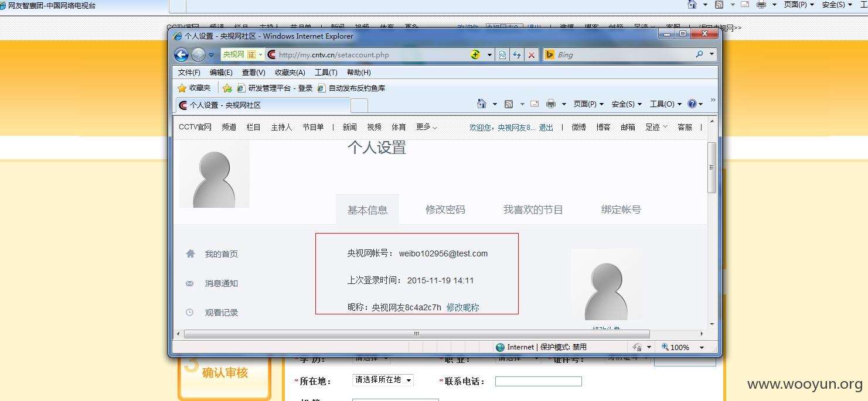Screen dimensions: 868x401
Task: Click the add to favorites bar star icon
Action: [x=227, y=88]
